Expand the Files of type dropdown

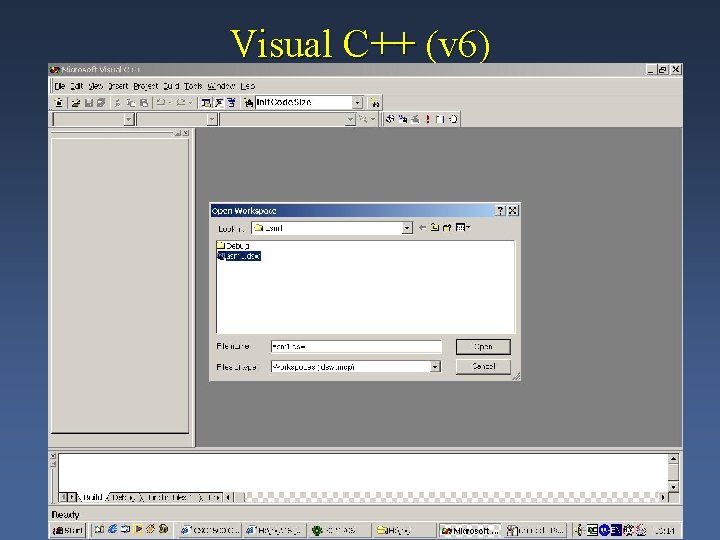[x=435, y=366]
